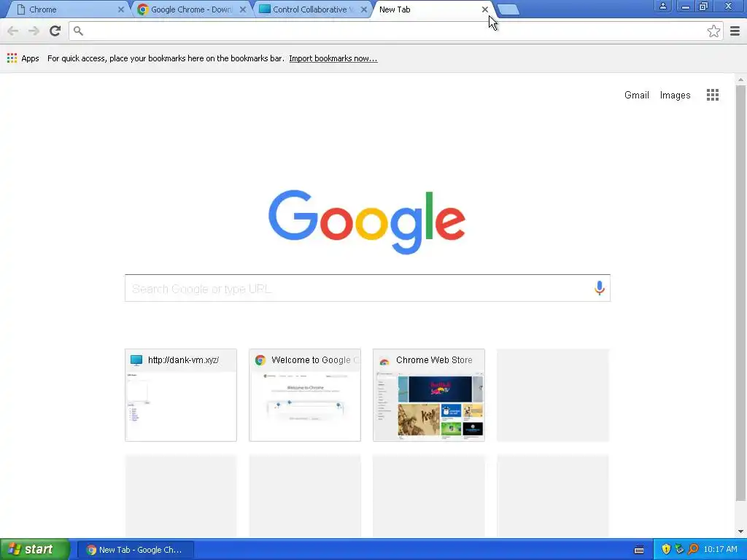747x560 pixels.
Task: Click the scrollbar up arrow
Action: [740, 79]
